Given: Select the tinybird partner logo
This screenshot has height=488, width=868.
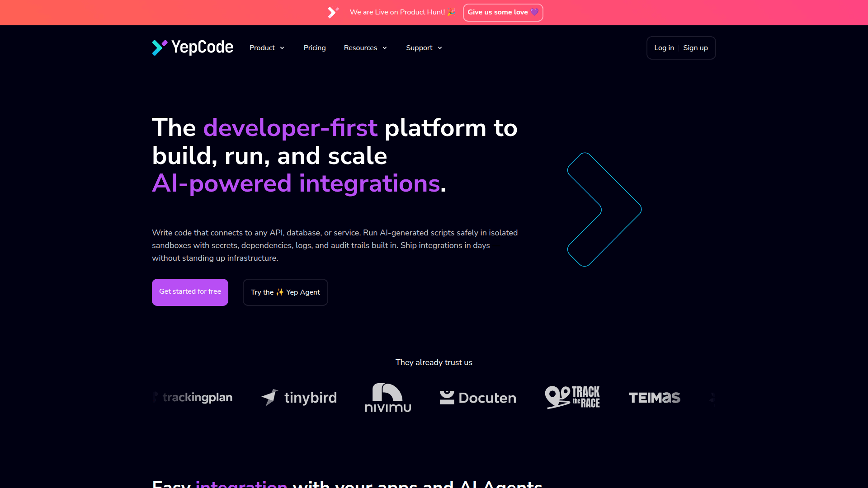Looking at the screenshot, I should [298, 397].
